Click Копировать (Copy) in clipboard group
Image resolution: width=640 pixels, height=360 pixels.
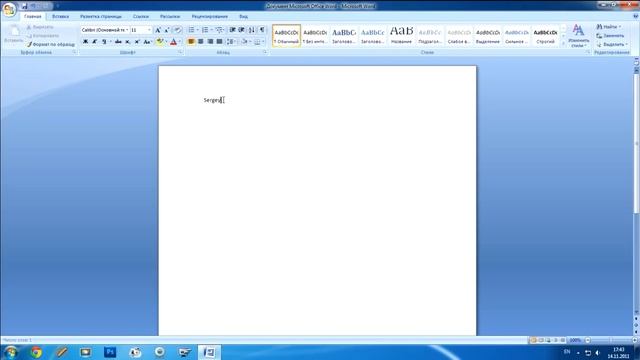[43, 36]
